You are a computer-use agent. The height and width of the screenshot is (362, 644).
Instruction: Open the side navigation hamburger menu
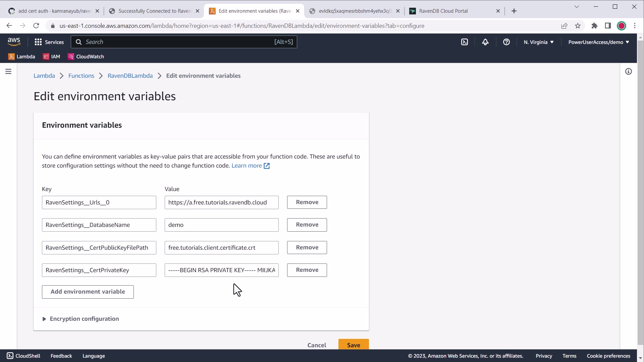click(x=8, y=71)
